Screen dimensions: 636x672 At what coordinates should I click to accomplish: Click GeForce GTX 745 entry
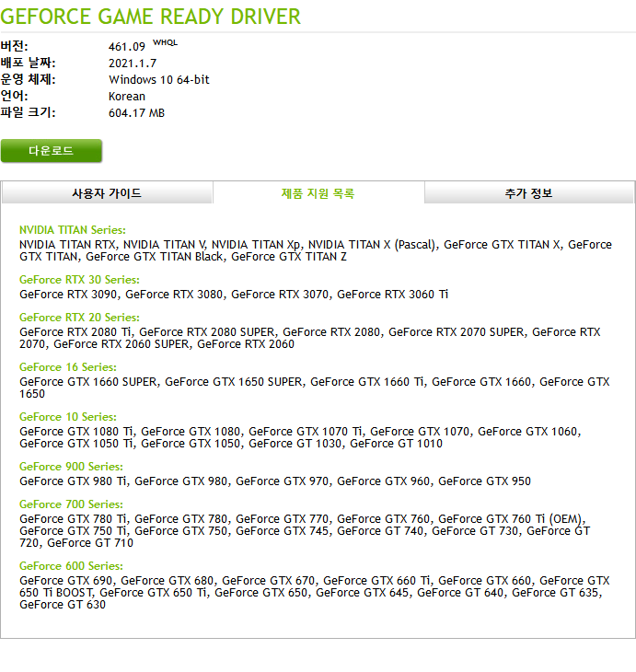point(282,531)
